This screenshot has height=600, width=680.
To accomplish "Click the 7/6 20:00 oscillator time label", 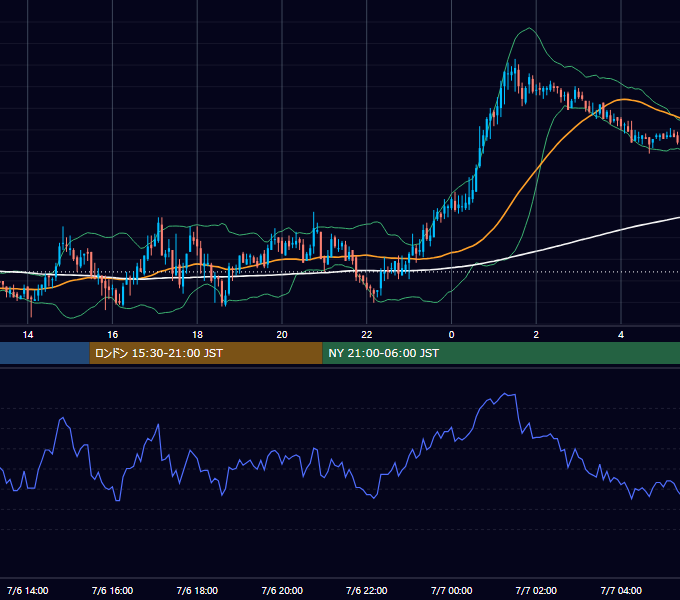I will [282, 590].
